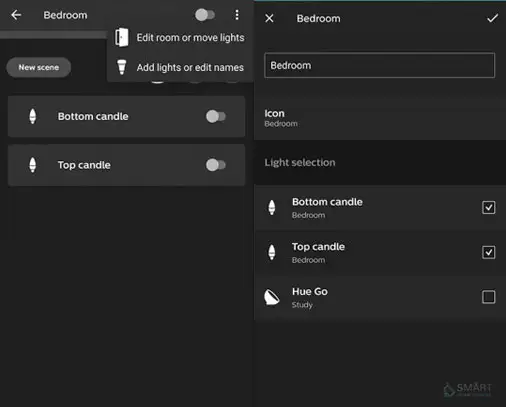Screen dimensions: 506x407
Task: Toggle the Bedroom room power switch
Action: 205,15
